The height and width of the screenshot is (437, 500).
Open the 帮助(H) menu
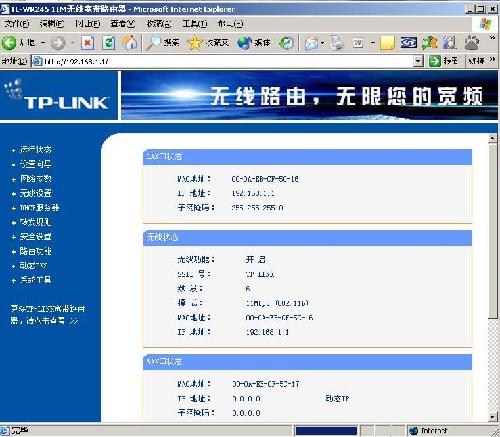click(x=230, y=24)
